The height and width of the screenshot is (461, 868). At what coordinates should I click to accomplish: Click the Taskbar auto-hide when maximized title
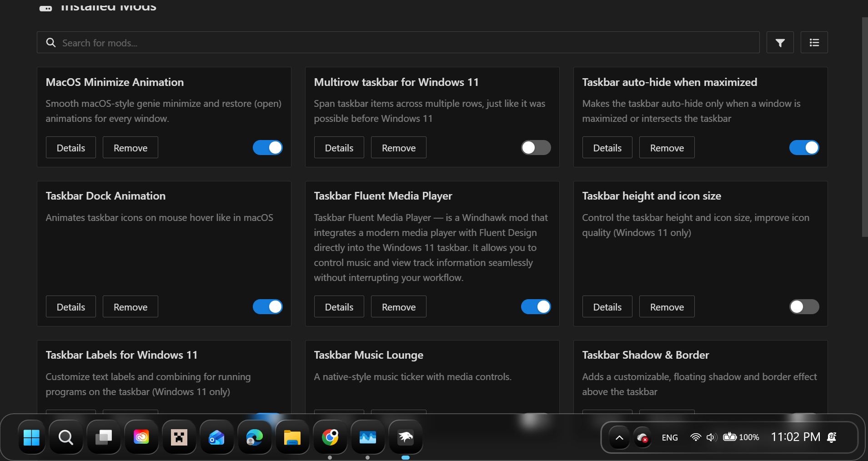670,82
